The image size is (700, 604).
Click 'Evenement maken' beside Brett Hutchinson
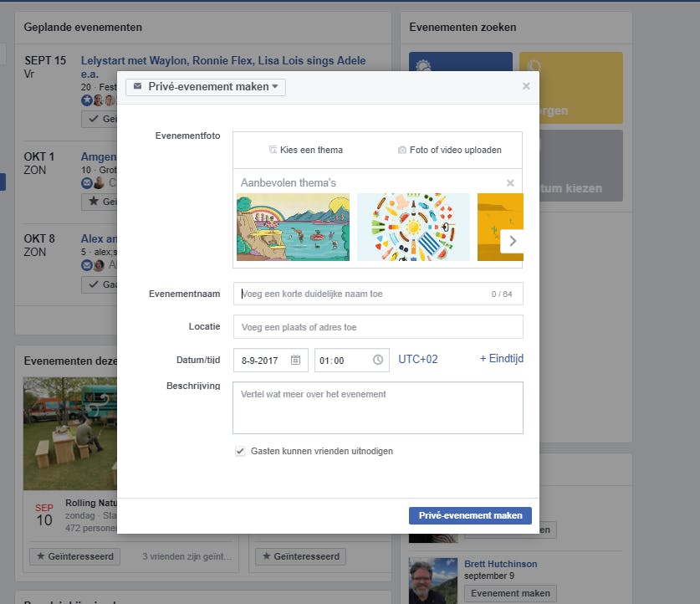pyautogui.click(x=510, y=593)
